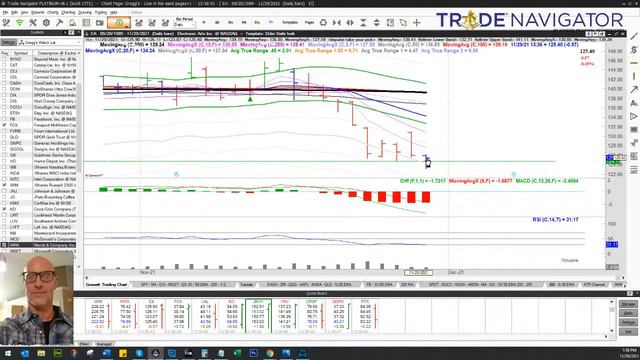
Task: Open the Reports menu
Action: click(x=38, y=13)
